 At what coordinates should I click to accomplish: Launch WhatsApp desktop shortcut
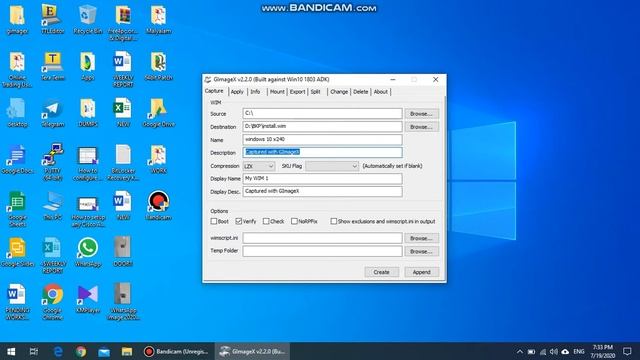pyautogui.click(x=87, y=252)
